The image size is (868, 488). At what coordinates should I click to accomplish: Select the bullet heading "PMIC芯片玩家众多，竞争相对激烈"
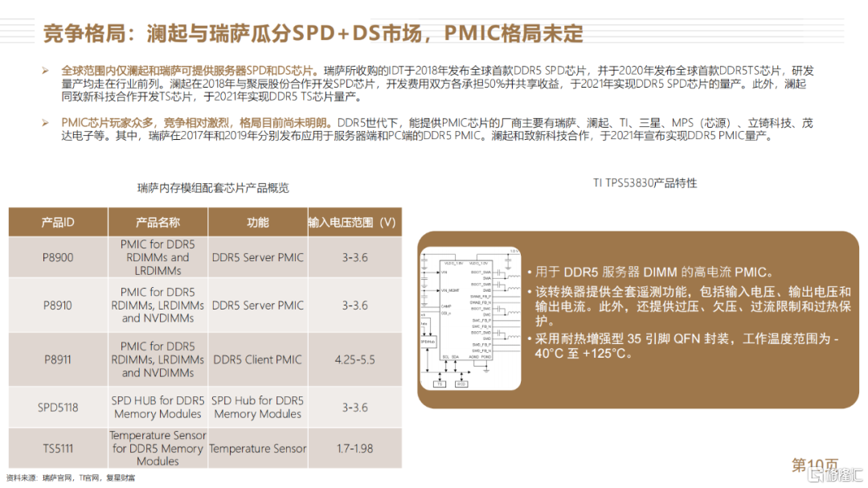coord(195,123)
